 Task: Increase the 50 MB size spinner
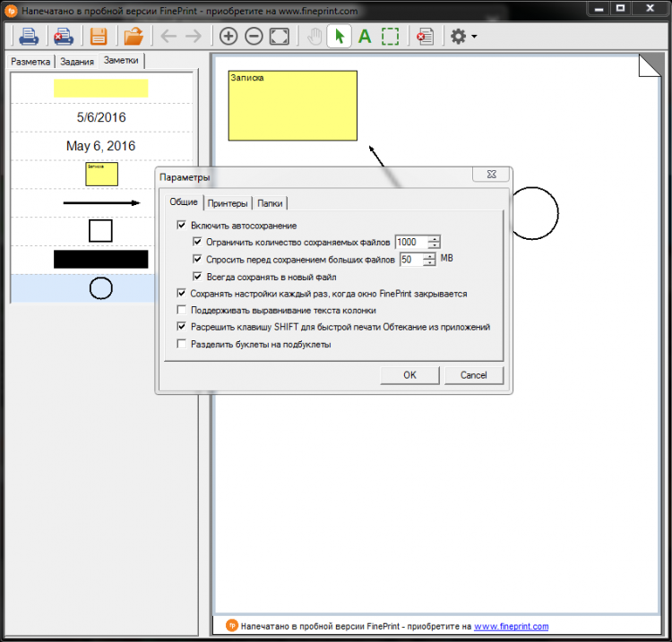click(429, 256)
